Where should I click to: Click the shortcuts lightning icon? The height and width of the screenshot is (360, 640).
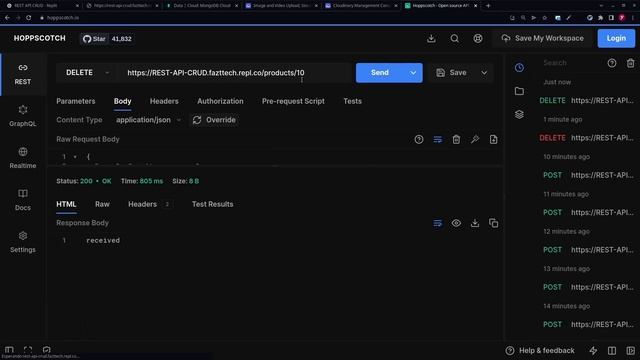[x=593, y=351]
